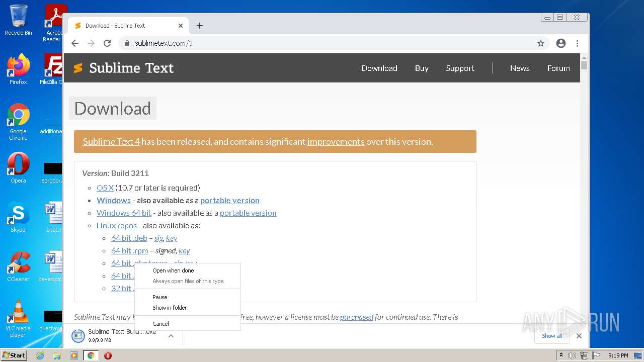The height and width of the screenshot is (362, 644).
Task: Open the Download nav item
Action: point(379,68)
